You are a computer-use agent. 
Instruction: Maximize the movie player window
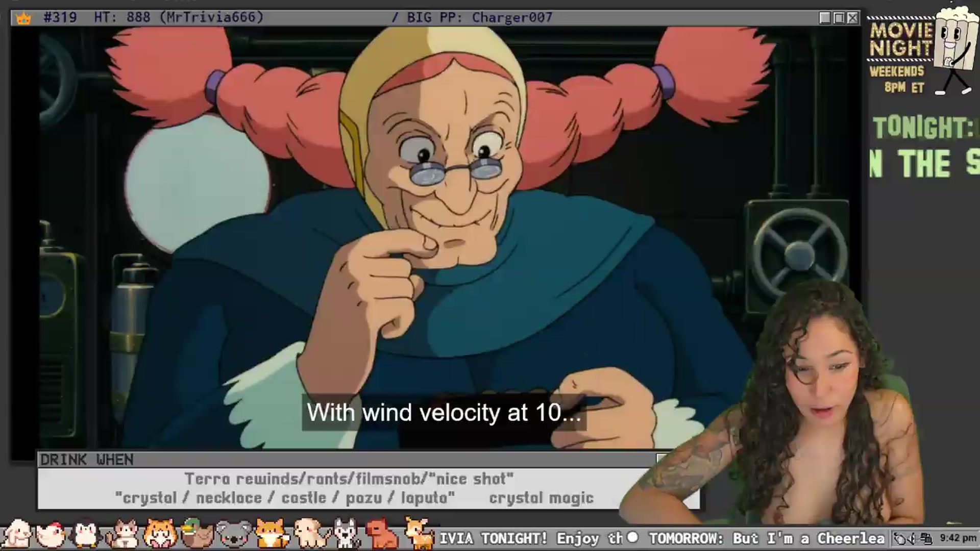(839, 18)
